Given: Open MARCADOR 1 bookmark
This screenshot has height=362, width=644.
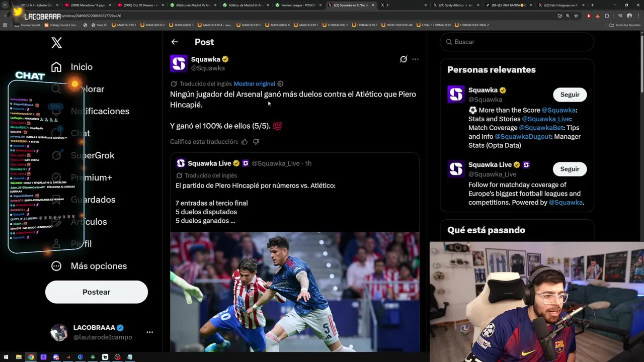Looking at the screenshot, I should (x=124, y=25).
